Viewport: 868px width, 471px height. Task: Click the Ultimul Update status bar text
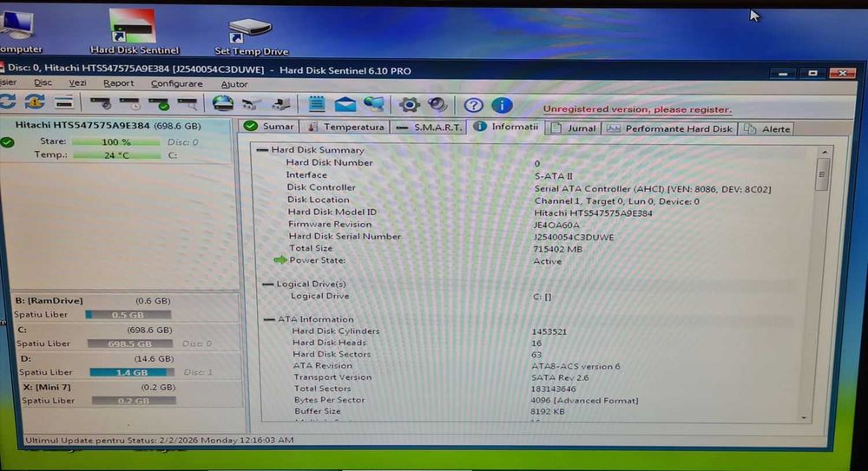(160, 441)
